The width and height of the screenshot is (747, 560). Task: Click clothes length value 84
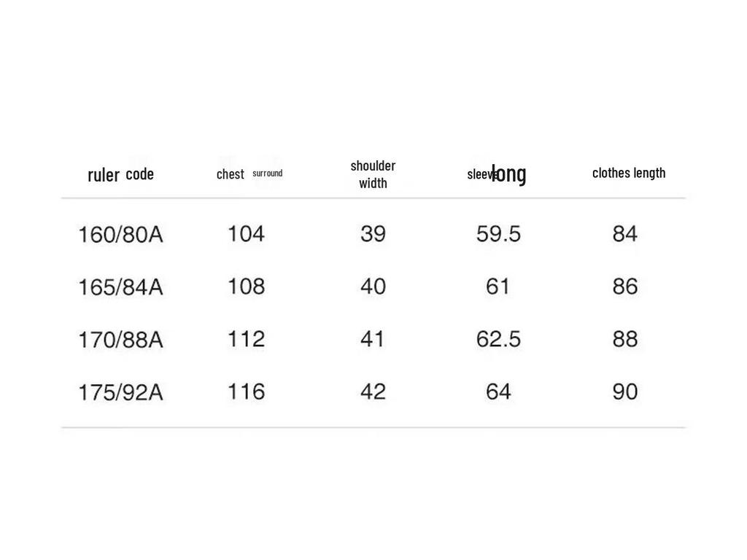(625, 233)
